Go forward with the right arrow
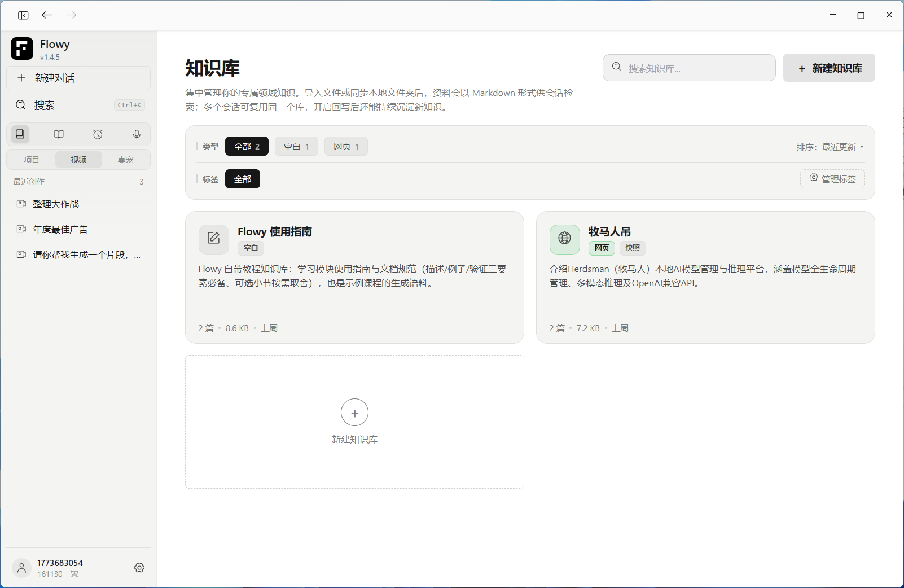Image resolution: width=904 pixels, height=588 pixels. click(71, 15)
